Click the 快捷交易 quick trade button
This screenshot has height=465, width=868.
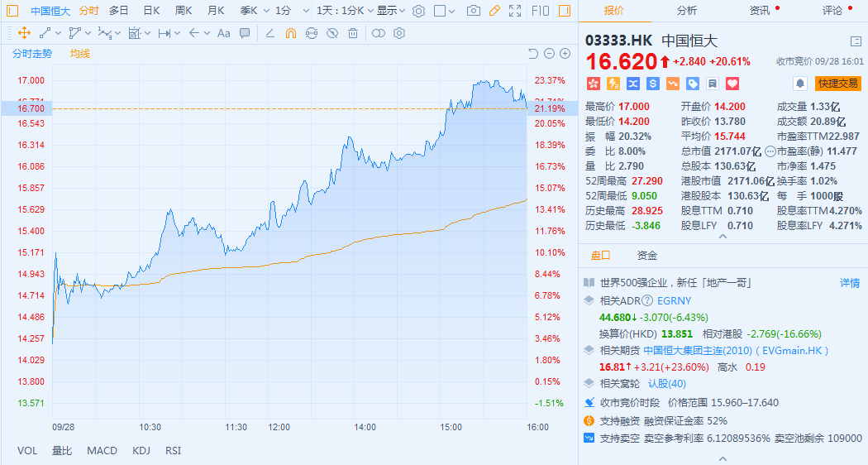pyautogui.click(x=837, y=84)
